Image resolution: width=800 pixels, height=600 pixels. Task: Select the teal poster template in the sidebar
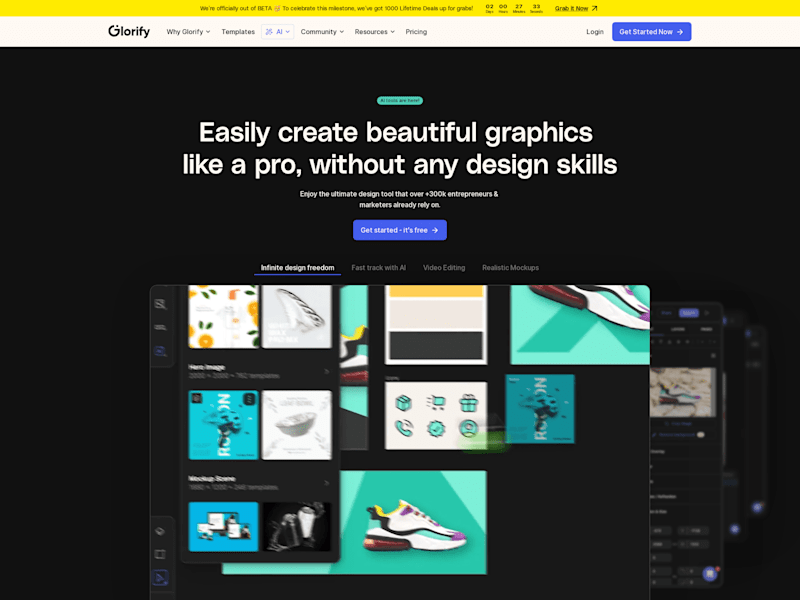coord(223,425)
